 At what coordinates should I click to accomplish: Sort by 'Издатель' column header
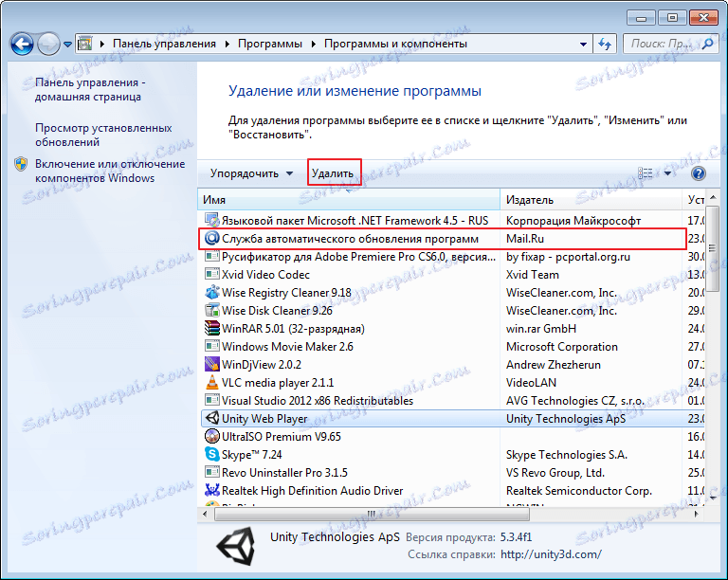[x=591, y=200]
